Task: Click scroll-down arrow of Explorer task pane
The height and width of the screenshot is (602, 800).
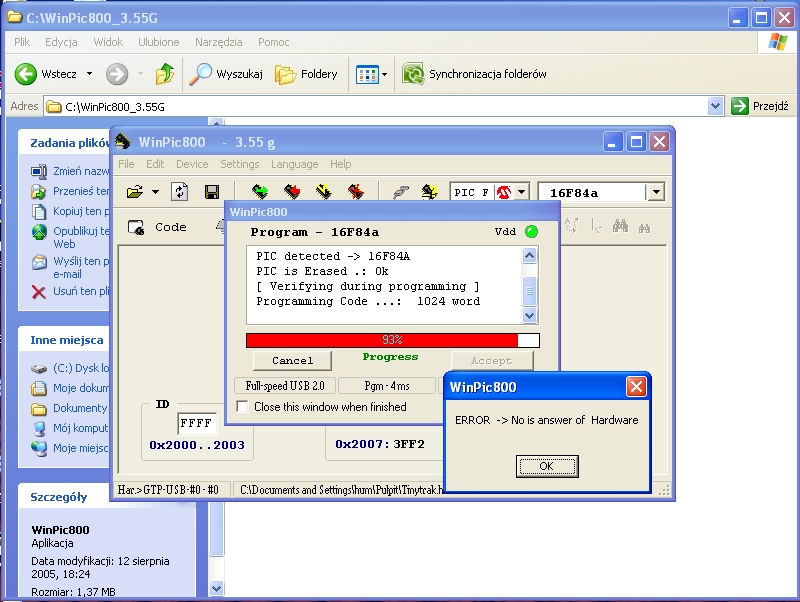Action: [216, 588]
